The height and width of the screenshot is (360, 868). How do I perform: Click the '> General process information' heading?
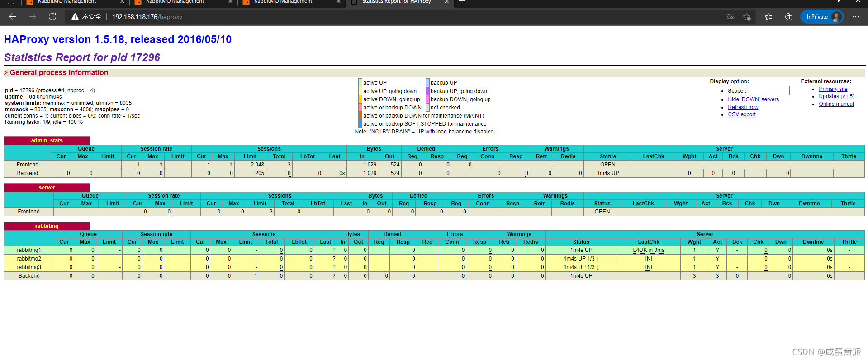pyautogui.click(x=56, y=72)
